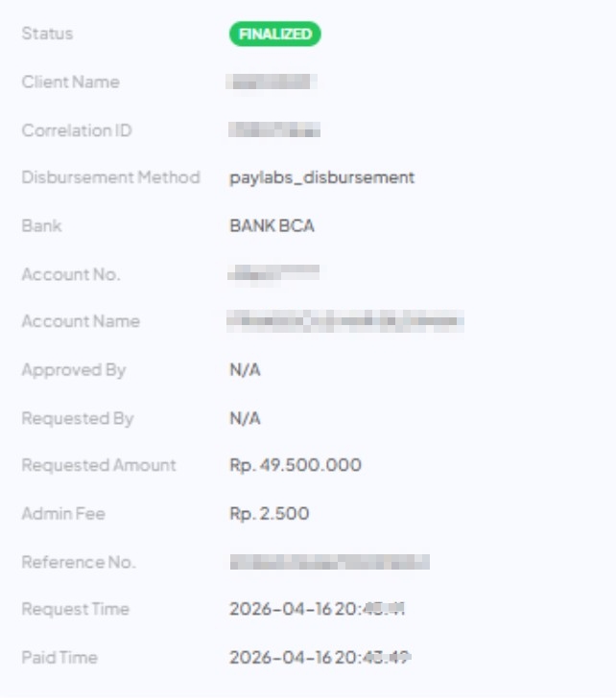Select the BANK BCA value

pyautogui.click(x=272, y=226)
